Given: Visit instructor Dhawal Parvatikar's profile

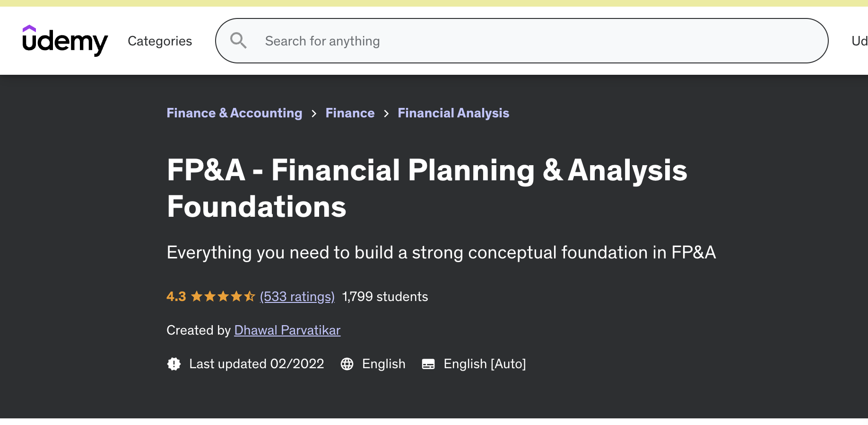Looking at the screenshot, I should pyautogui.click(x=287, y=330).
